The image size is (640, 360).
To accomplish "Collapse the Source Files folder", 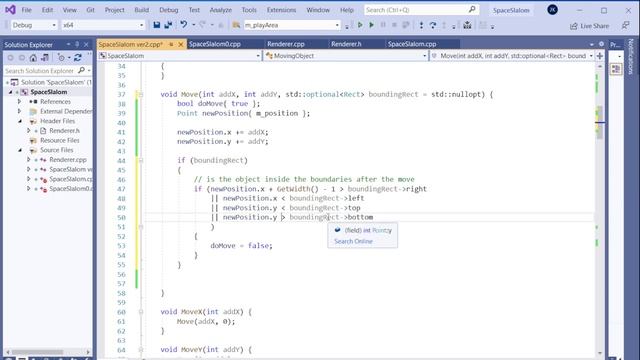I will click(20, 150).
